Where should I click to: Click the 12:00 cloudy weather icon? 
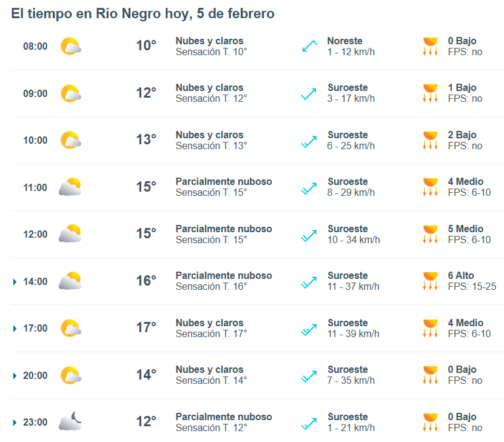tap(70, 234)
